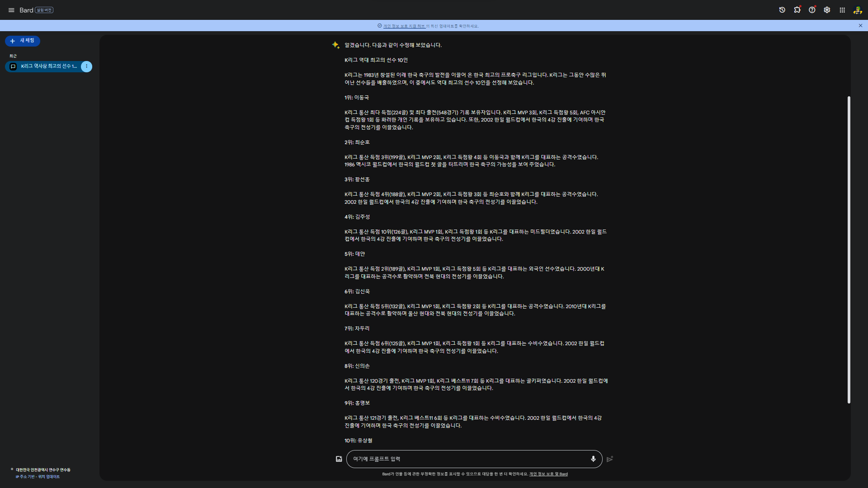Open the help question-mark icon
The width and height of the screenshot is (868, 488).
pyautogui.click(x=812, y=10)
